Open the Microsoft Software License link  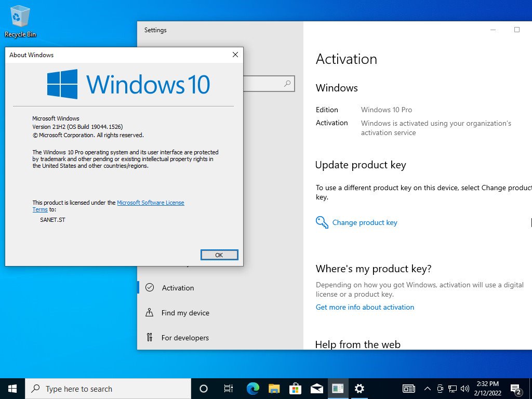(x=150, y=203)
